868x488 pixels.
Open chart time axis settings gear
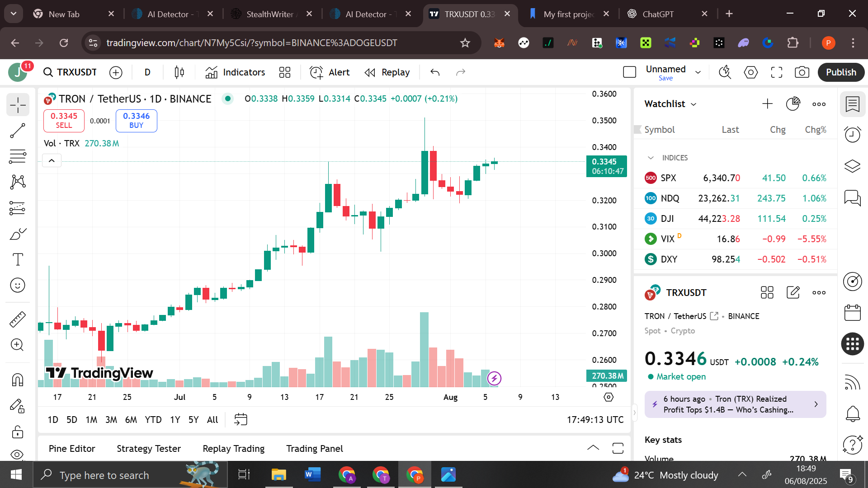point(609,397)
